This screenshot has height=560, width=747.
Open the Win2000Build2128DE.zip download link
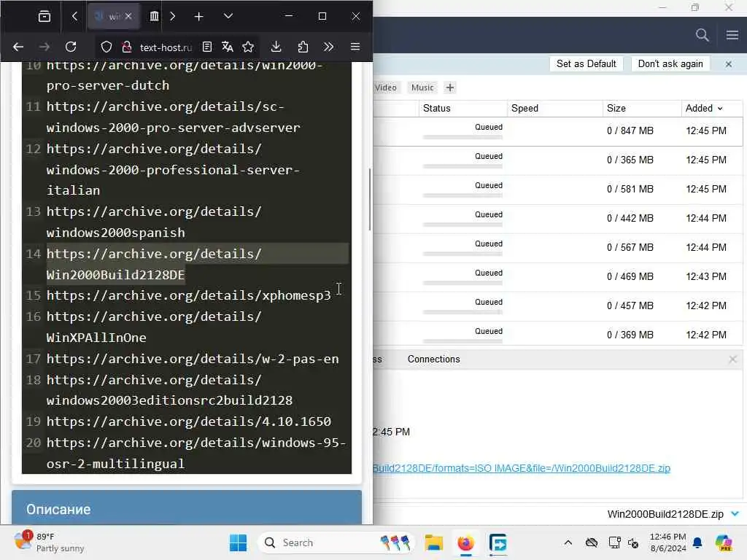click(x=521, y=468)
